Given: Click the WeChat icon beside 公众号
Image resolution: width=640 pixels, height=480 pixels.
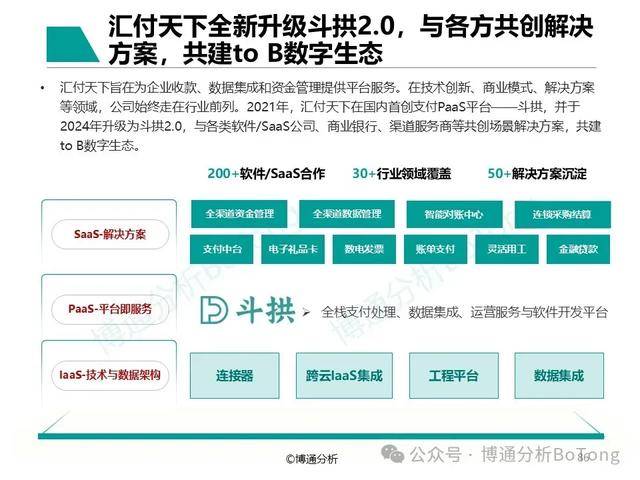Looking at the screenshot, I should click(392, 453).
